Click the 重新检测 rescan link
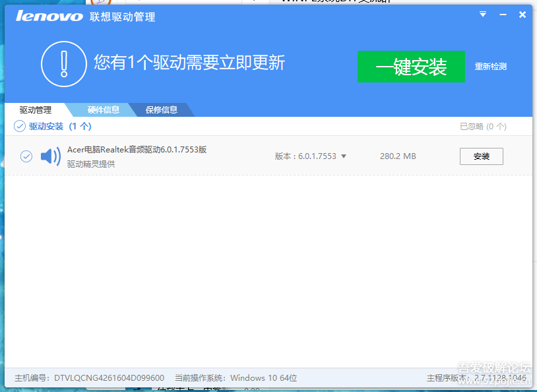537x392 pixels. point(491,67)
